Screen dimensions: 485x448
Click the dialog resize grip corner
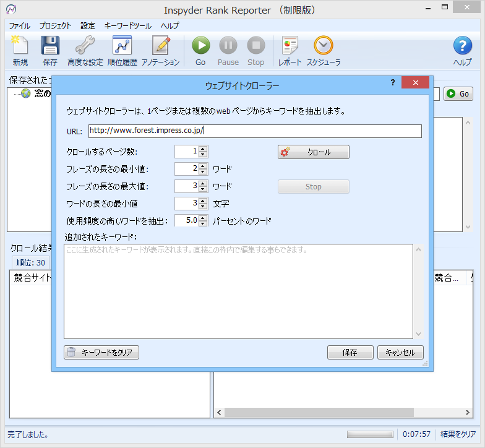[426, 364]
